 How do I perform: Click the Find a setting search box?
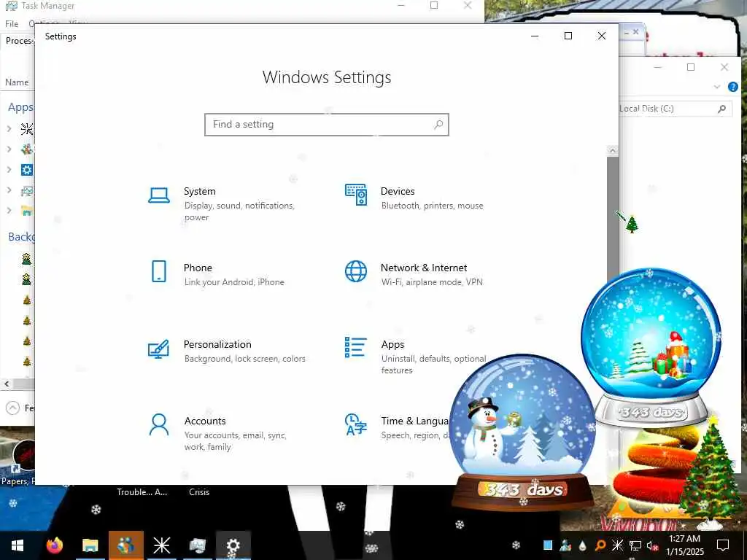click(x=327, y=124)
